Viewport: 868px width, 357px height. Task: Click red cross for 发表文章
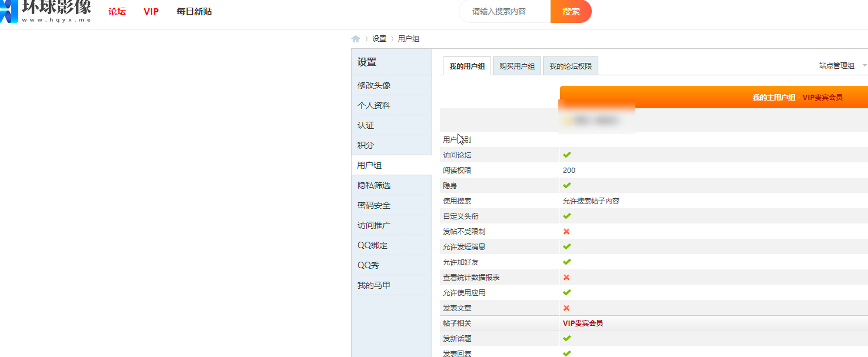566,308
